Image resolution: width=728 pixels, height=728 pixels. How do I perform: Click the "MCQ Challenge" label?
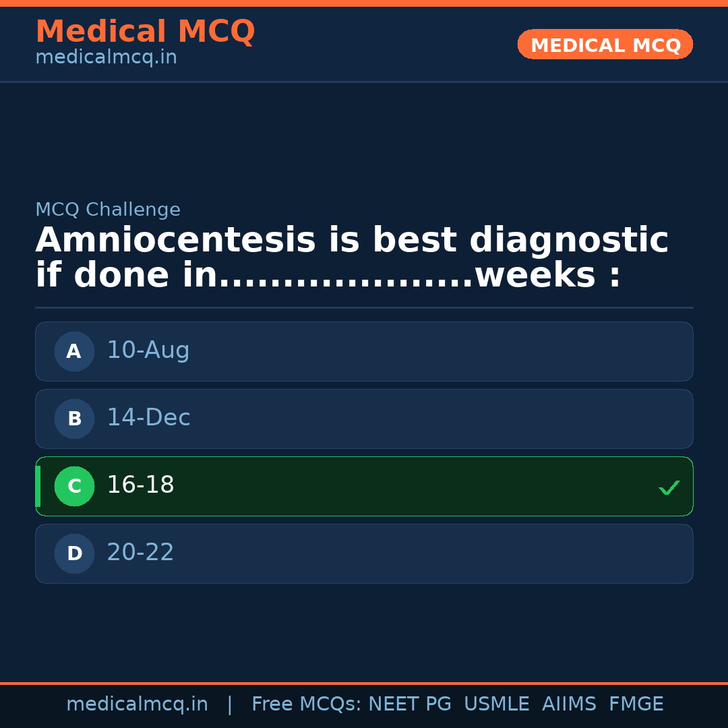[108, 210]
